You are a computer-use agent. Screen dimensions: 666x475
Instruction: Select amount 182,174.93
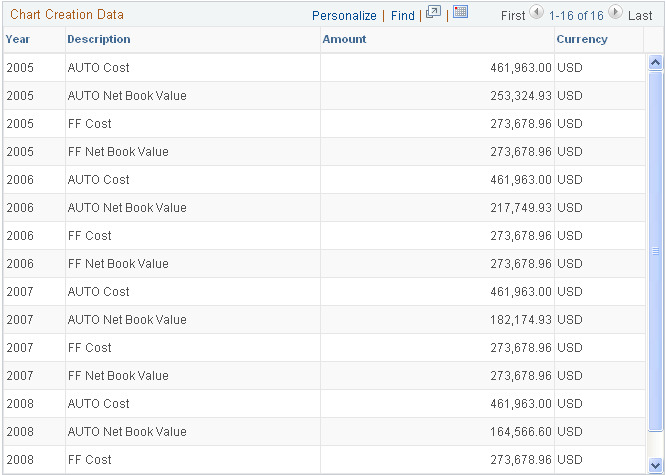[521, 320]
